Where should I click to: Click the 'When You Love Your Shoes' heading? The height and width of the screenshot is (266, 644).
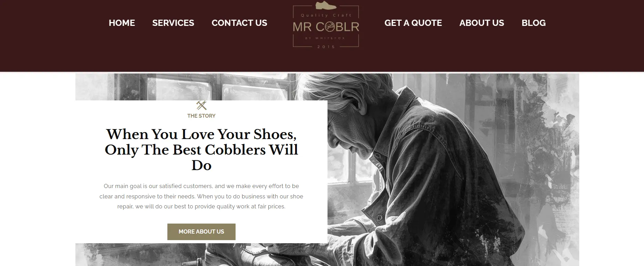coord(201,149)
